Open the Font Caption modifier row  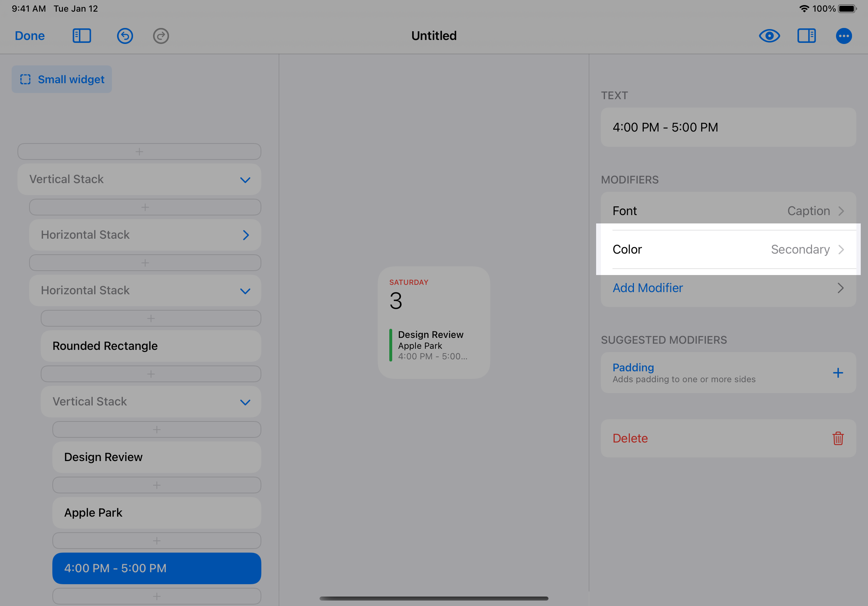click(x=728, y=211)
